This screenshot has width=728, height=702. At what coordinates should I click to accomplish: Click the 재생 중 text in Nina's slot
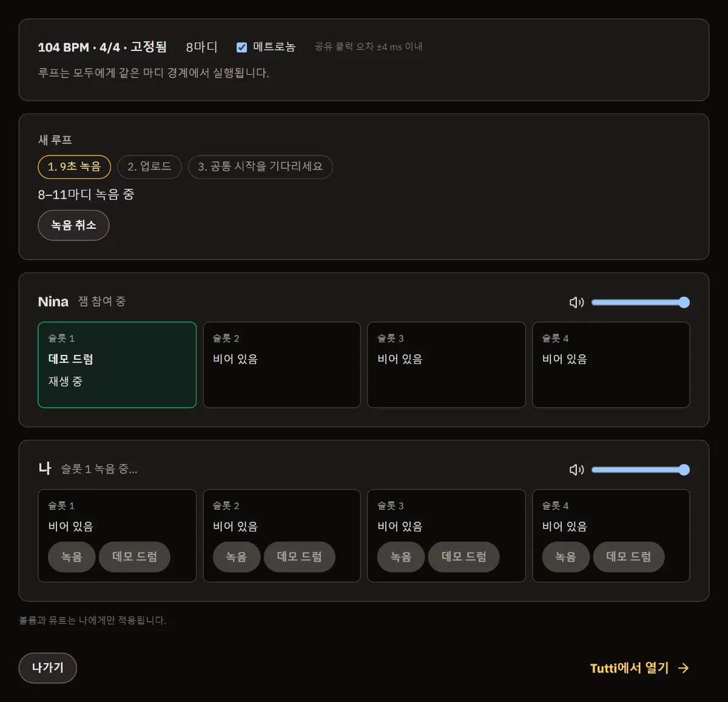point(65,382)
